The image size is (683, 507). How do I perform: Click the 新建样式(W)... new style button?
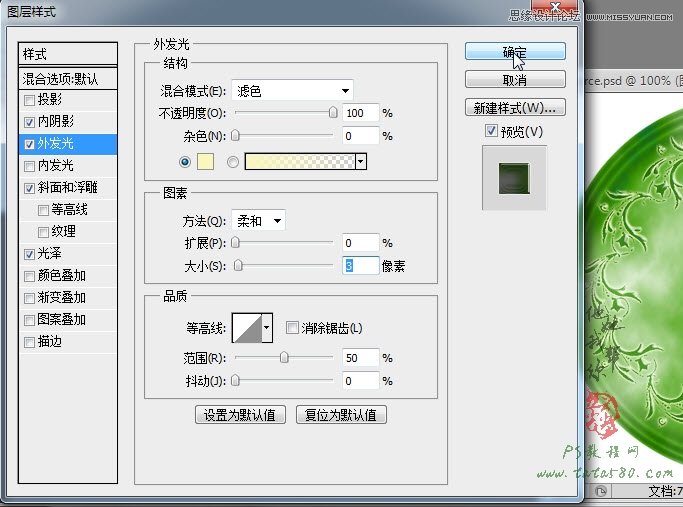point(515,108)
